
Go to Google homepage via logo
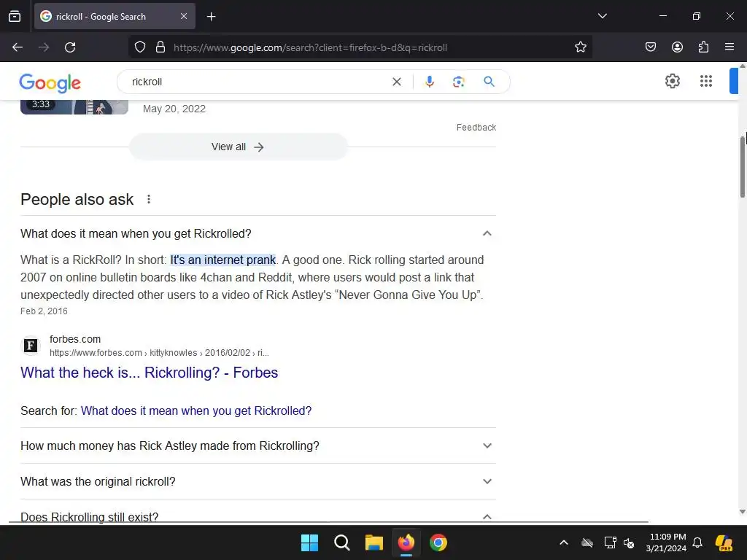(50, 83)
